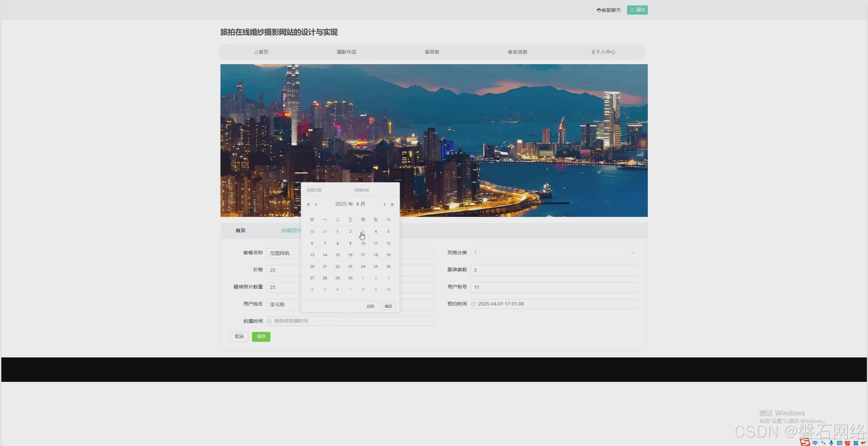Image resolution: width=868 pixels, height=446 pixels.
Task: Toggle Sogou Chinese/English mode 中 icon
Action: [815, 443]
